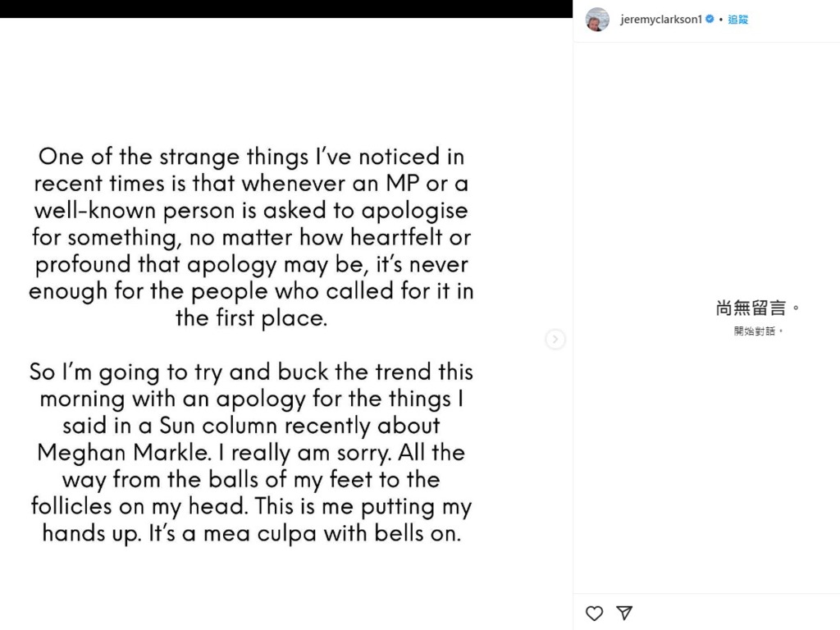
Task: Like the post with the heart icon
Action: coord(594,613)
